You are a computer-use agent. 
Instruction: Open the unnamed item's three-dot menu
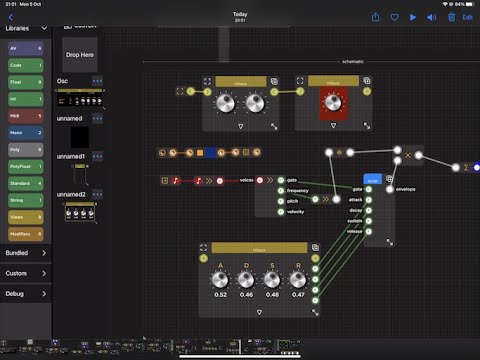click(x=97, y=118)
